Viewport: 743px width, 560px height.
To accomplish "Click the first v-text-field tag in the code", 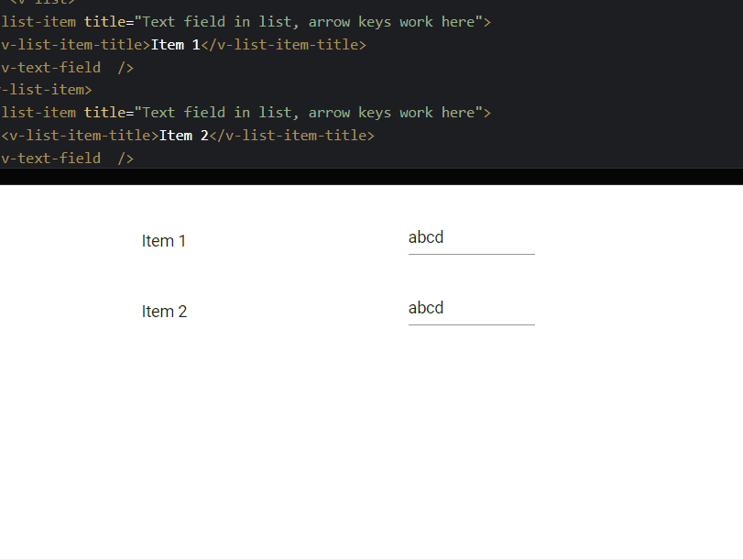I will pos(50,67).
